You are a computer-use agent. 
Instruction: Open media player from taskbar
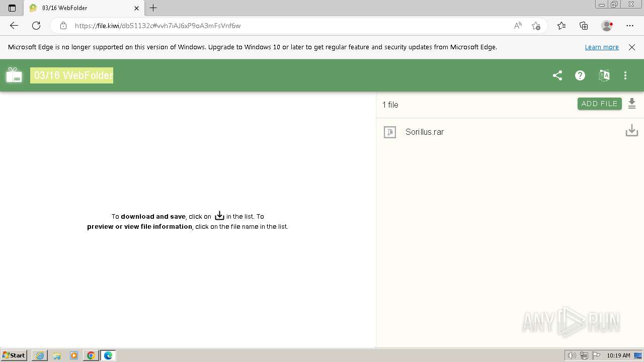coord(74,355)
